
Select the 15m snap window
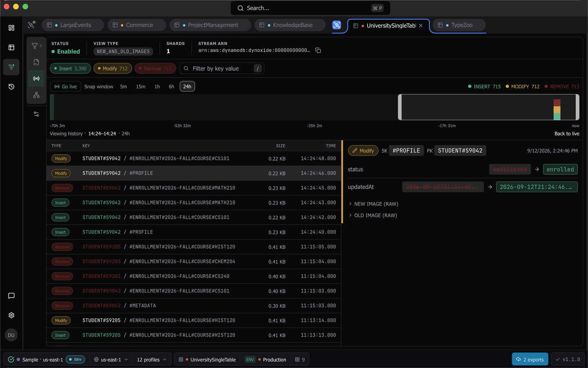(141, 87)
